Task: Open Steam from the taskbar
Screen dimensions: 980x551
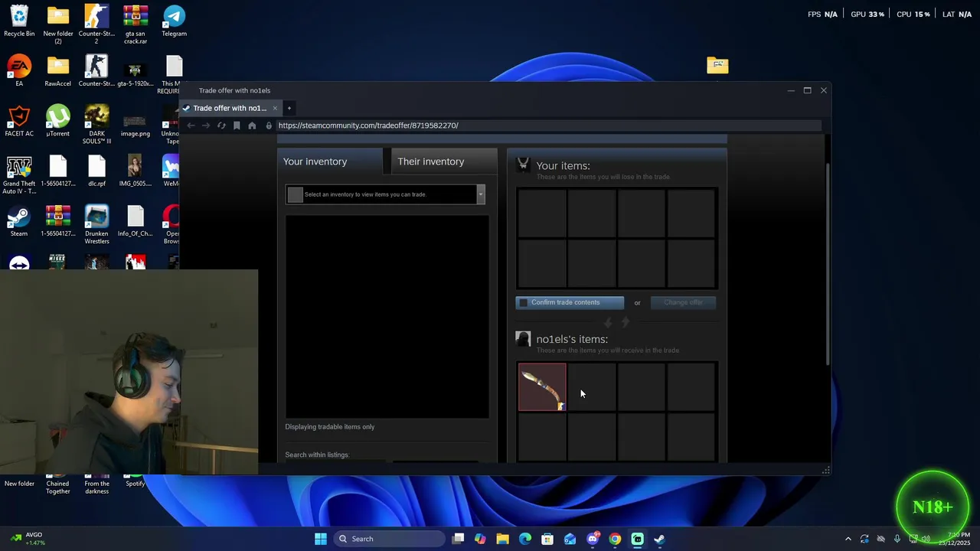Action: point(659,539)
